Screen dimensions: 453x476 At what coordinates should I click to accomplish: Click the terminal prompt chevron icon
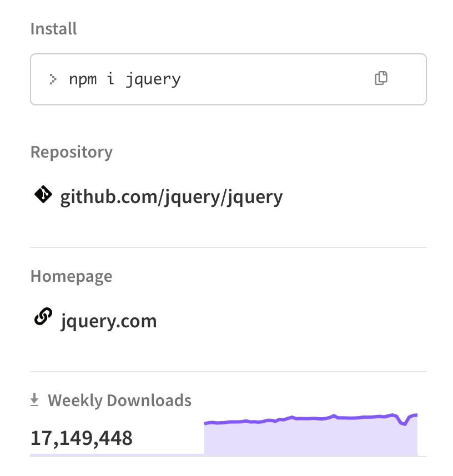53,79
